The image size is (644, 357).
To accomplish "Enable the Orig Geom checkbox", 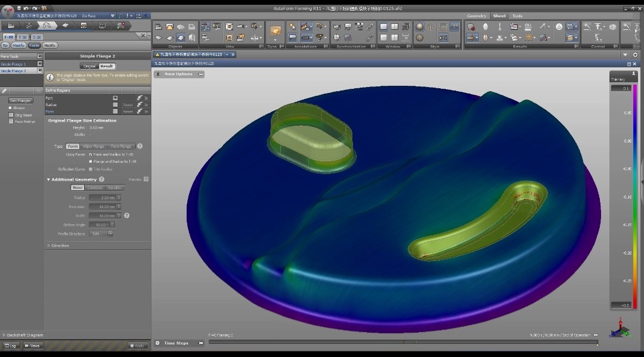I will click(x=11, y=115).
